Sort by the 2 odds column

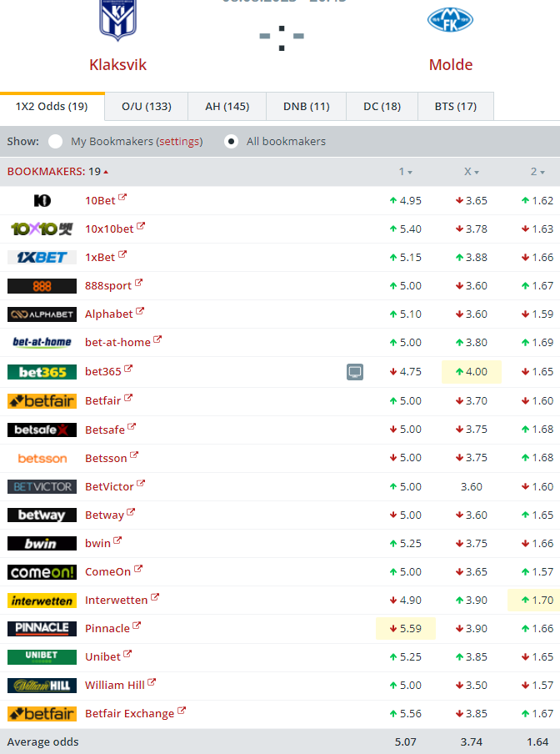point(537,172)
